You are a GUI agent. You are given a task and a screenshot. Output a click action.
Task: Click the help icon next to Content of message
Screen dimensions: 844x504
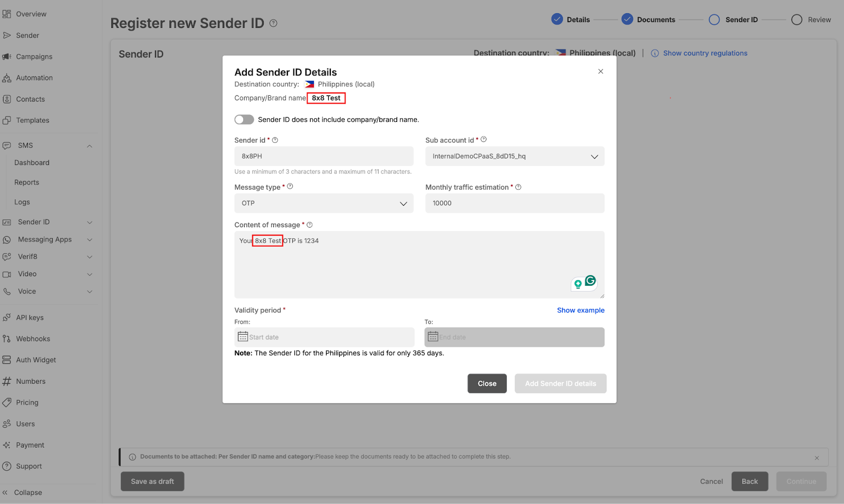310,225
